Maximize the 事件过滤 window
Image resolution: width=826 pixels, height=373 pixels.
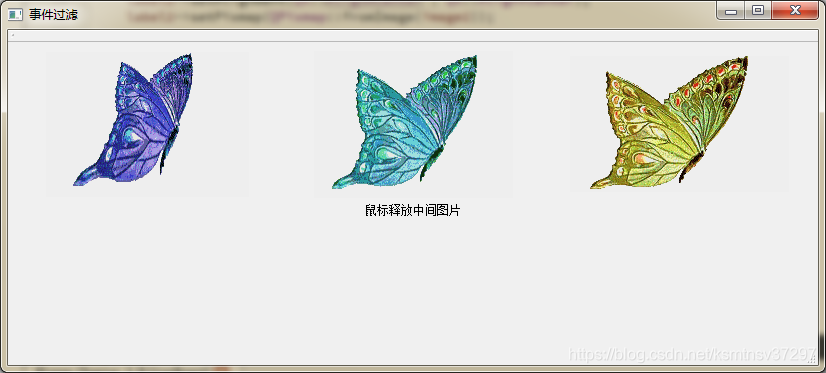758,11
